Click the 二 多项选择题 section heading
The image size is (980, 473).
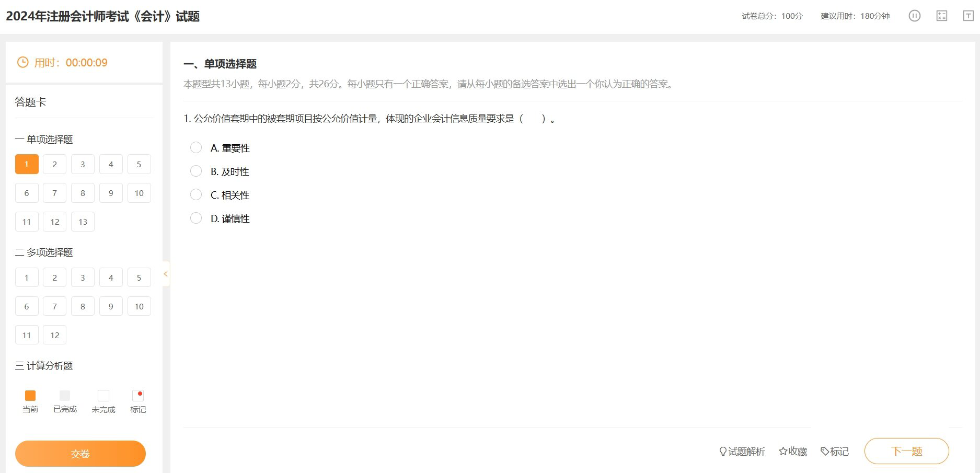click(x=44, y=252)
